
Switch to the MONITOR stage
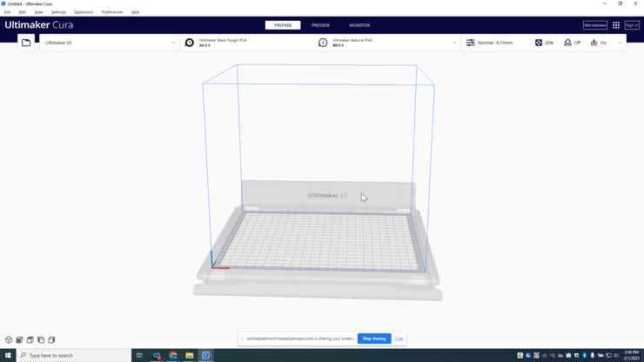[x=359, y=25]
